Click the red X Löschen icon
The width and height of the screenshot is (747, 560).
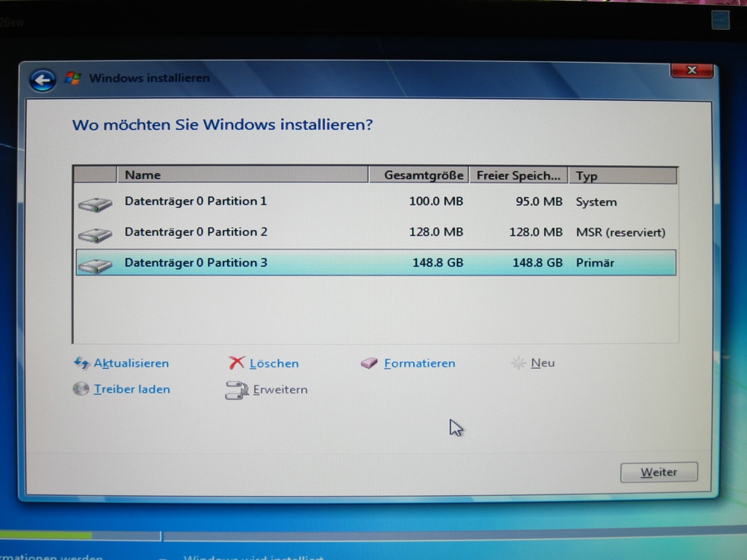click(x=236, y=363)
